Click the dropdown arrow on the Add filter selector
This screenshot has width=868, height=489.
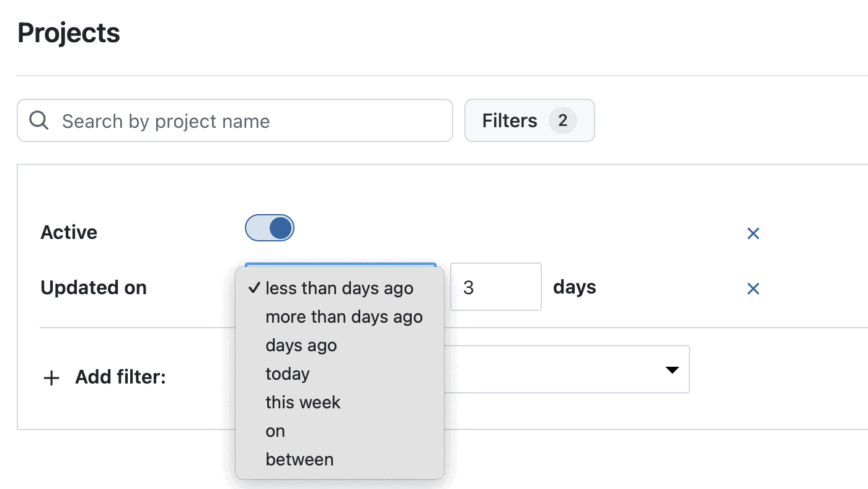(672, 369)
